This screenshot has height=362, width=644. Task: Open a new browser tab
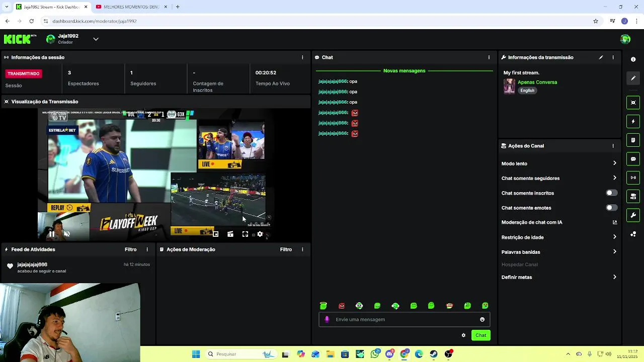178,7
